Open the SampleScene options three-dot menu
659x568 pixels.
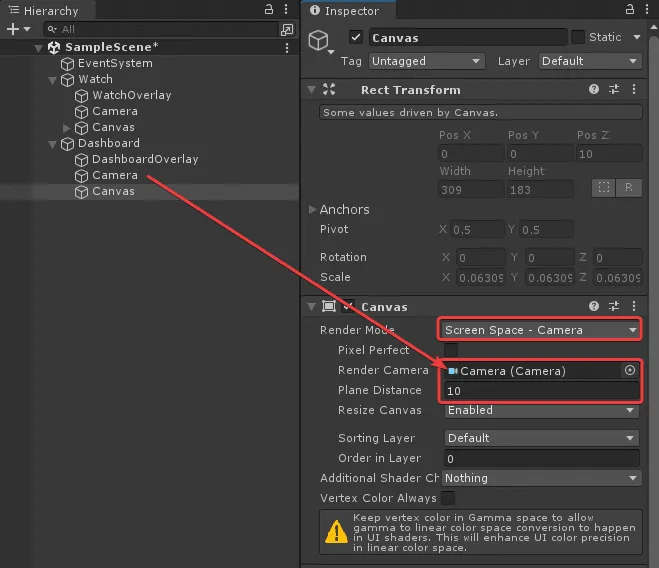287,48
